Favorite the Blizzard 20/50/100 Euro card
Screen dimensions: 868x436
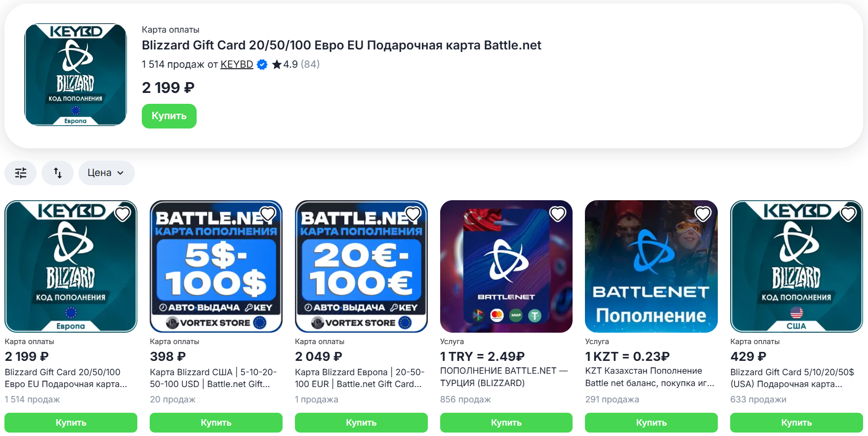(123, 214)
